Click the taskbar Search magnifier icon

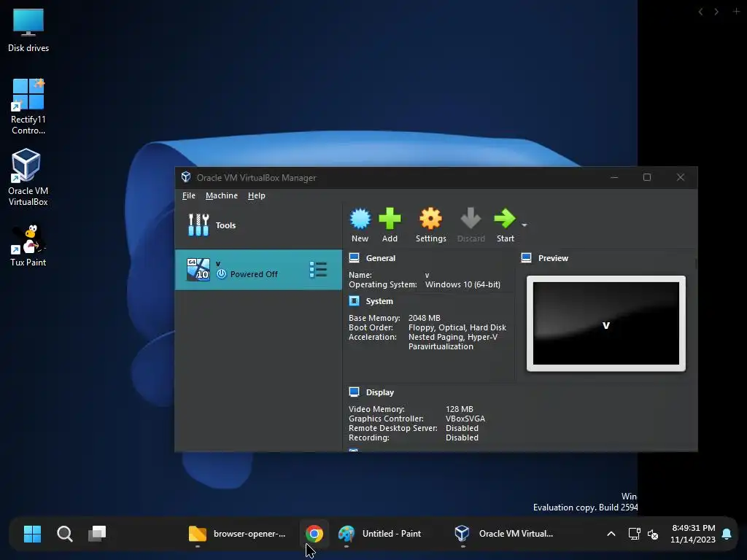[x=65, y=534]
